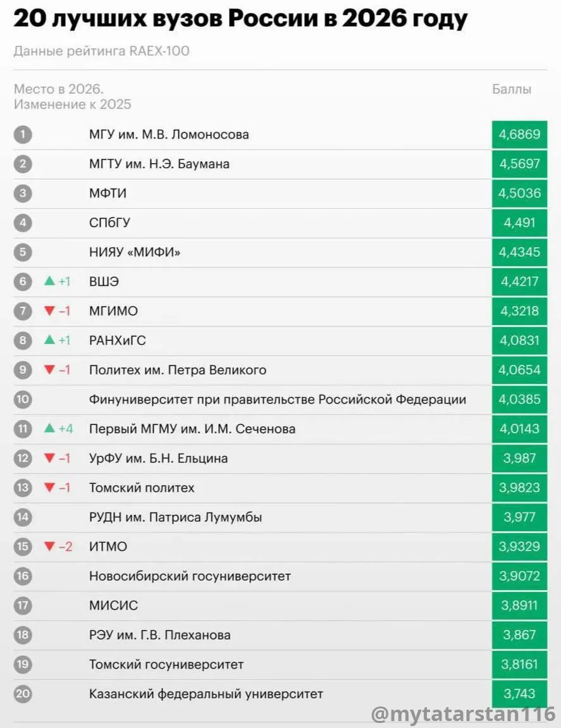Select 'Томский политех' name
This screenshot has height=728, width=561.
pos(142,488)
